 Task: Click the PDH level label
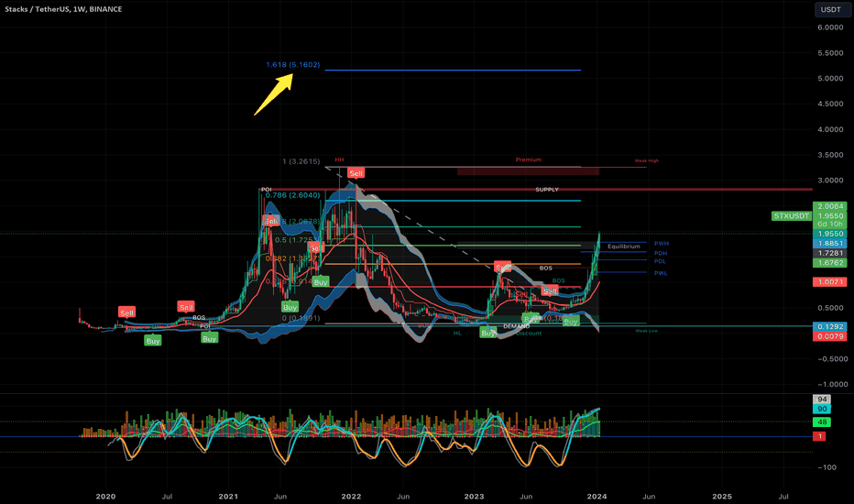click(x=661, y=253)
